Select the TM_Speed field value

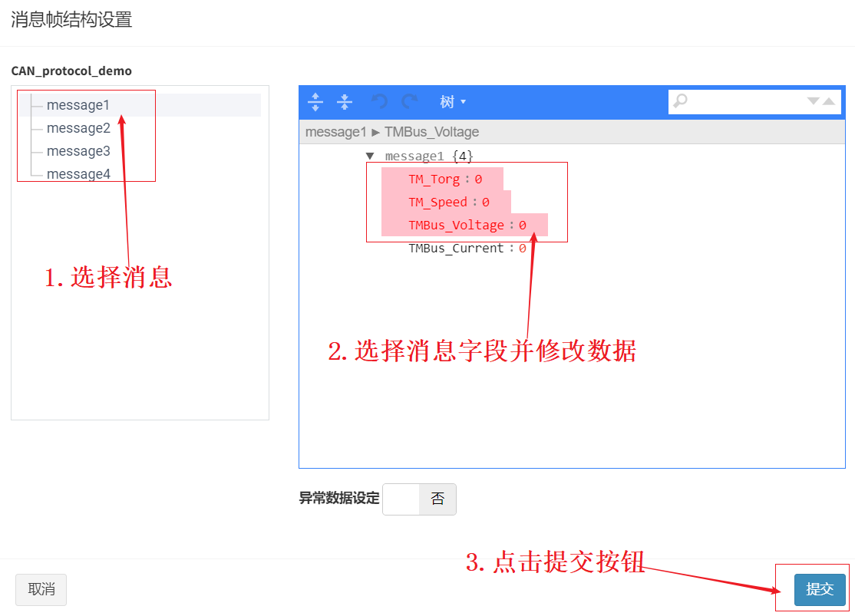pyautogui.click(x=485, y=203)
